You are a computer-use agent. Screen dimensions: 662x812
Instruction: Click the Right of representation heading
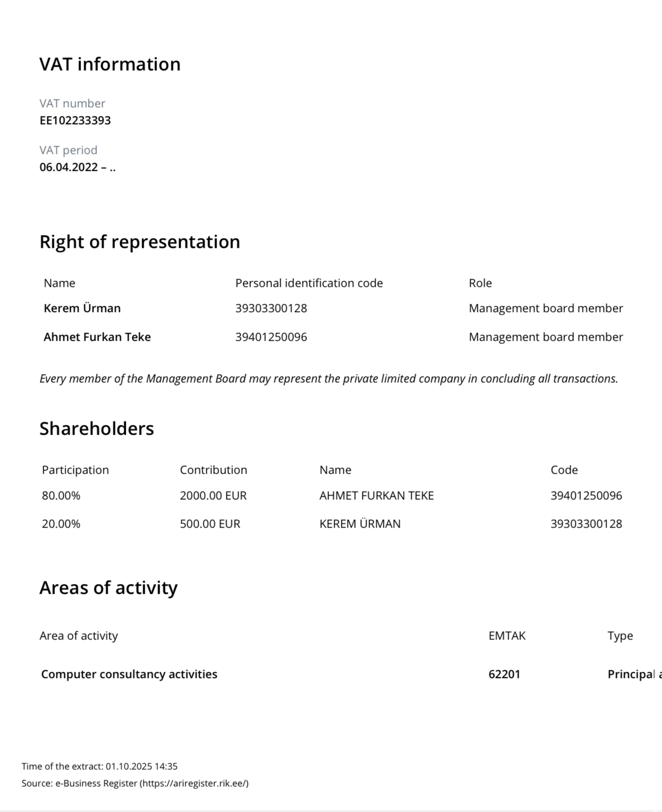coord(140,242)
